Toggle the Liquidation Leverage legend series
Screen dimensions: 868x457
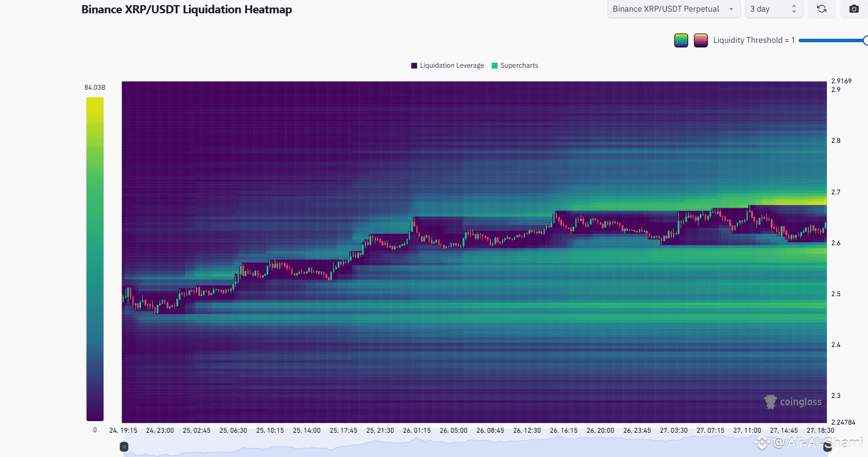(448, 65)
